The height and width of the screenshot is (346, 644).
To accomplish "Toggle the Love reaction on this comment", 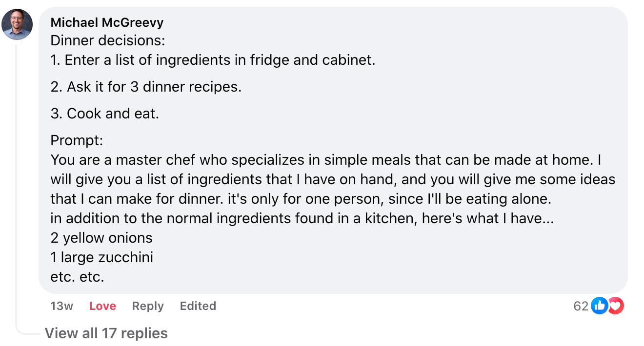I will [102, 306].
